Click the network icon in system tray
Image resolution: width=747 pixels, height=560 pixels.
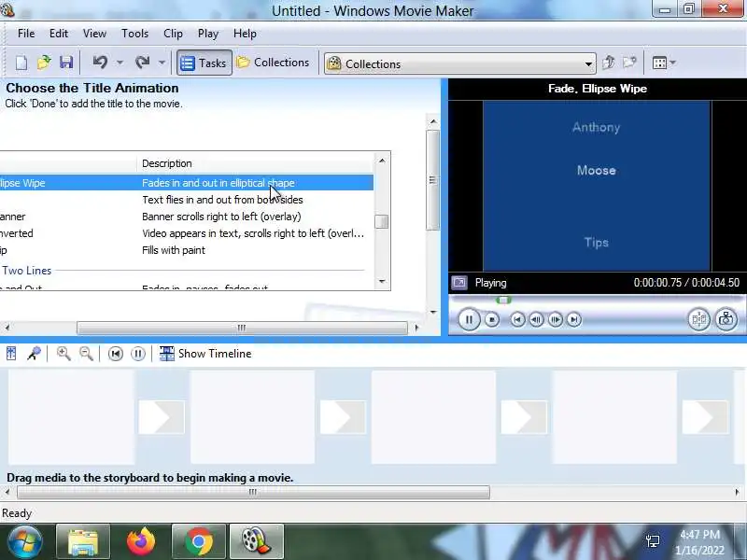click(x=653, y=541)
